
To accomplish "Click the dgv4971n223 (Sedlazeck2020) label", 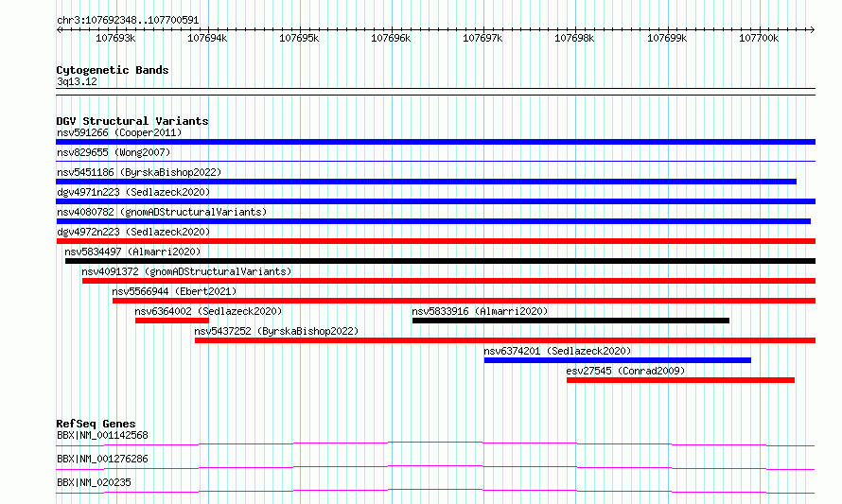I will (133, 192).
